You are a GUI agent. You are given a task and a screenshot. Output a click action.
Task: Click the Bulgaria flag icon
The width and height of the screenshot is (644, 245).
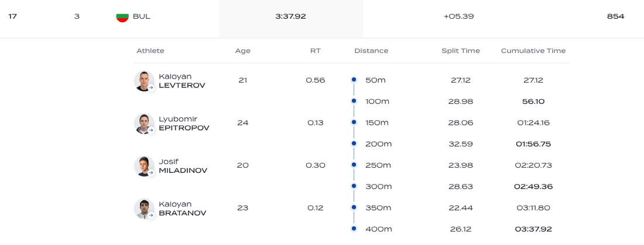point(122,16)
